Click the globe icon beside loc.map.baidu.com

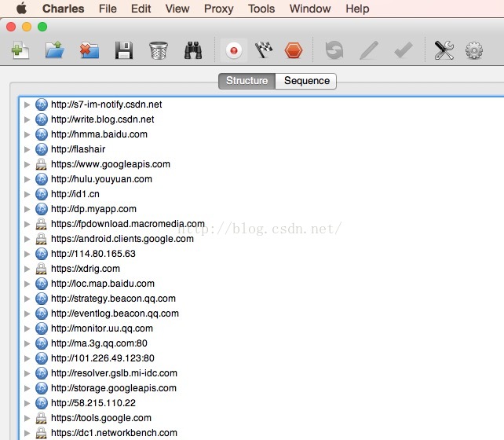click(42, 284)
